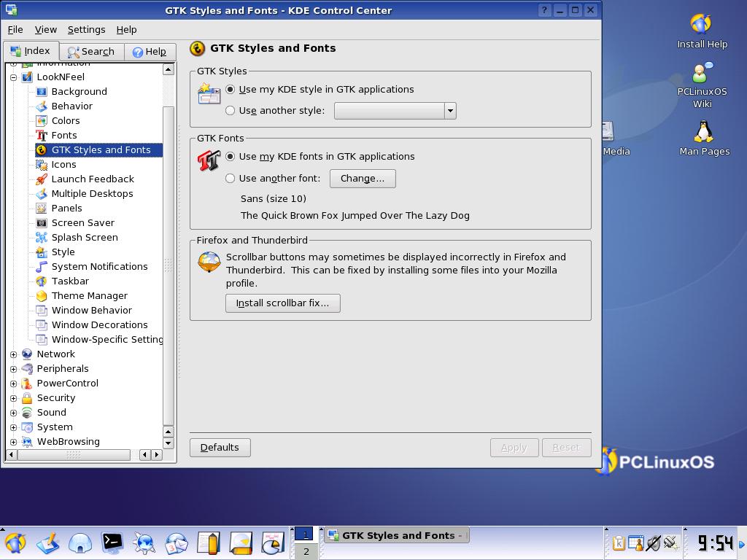The width and height of the screenshot is (747, 560).
Task: Click the Defaults button
Action: 220,448
